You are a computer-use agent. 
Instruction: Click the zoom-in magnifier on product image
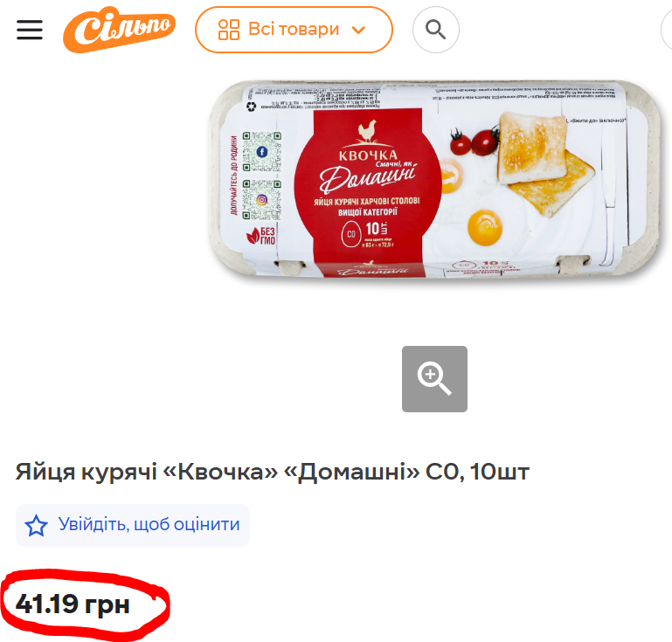(434, 379)
